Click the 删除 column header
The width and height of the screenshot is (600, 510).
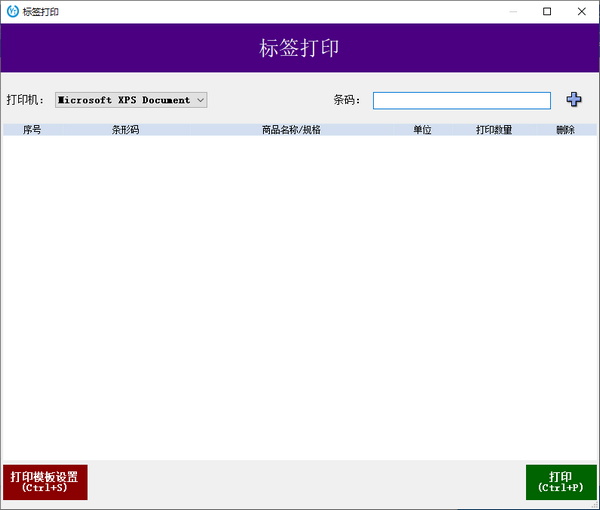[x=565, y=130]
